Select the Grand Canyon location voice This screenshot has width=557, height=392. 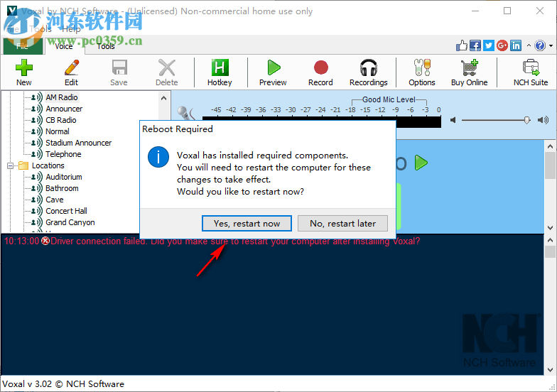pos(70,222)
